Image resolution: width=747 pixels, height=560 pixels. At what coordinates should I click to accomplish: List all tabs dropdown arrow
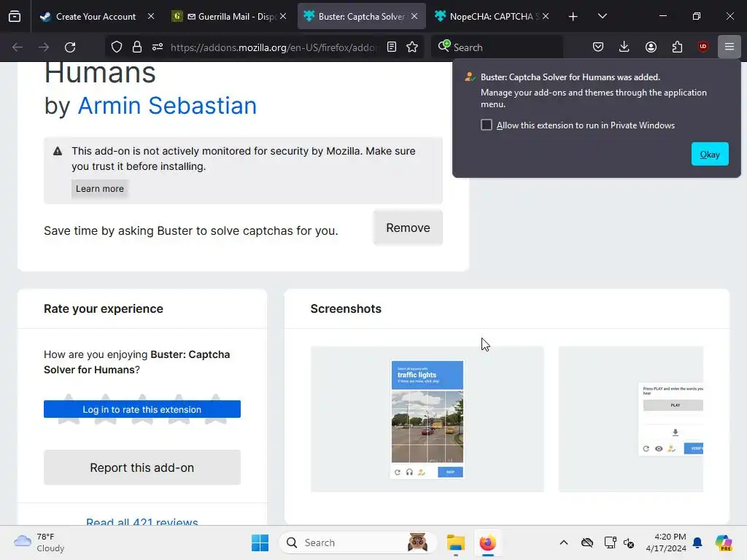pyautogui.click(x=602, y=17)
